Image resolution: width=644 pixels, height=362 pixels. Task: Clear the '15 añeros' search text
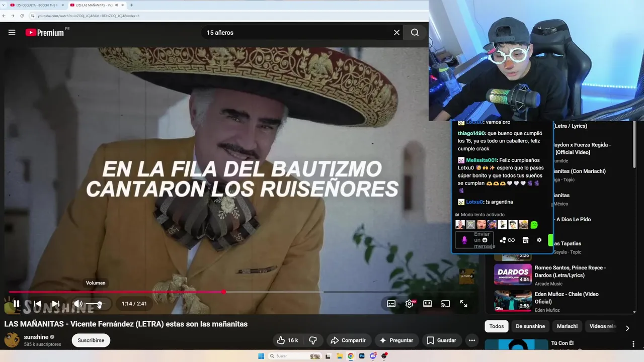(396, 33)
